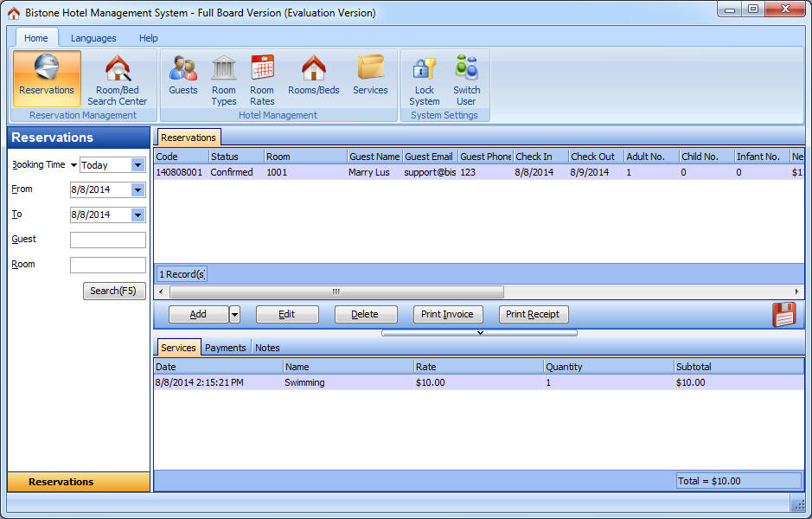Click the horizontal scrollbar below the reservations
This screenshot has height=519, width=812.
click(336, 292)
